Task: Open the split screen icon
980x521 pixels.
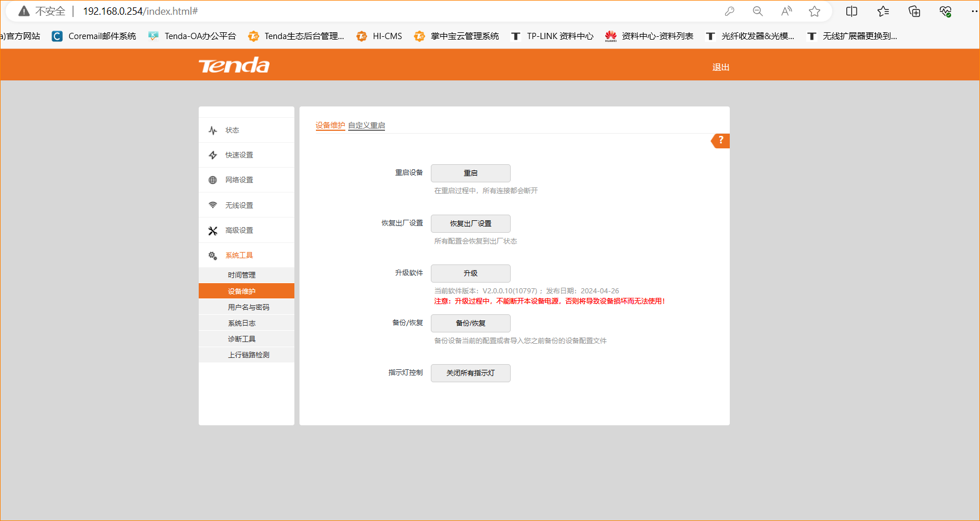Action: tap(851, 11)
